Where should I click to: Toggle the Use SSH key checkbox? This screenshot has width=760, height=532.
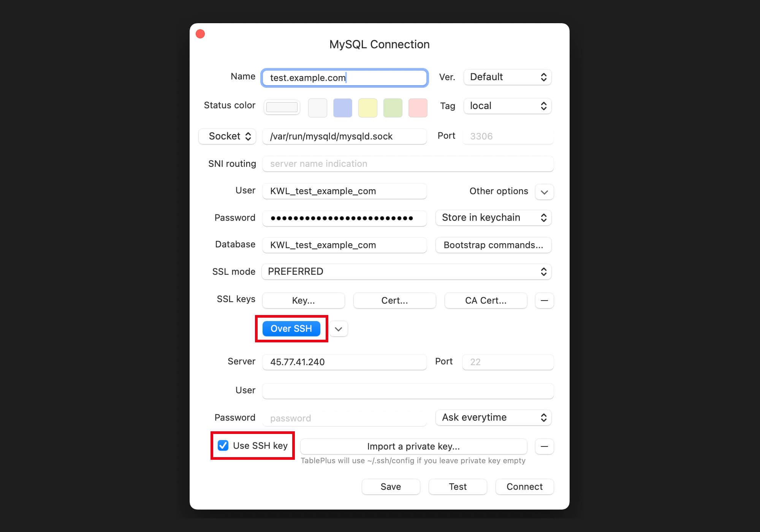223,445
